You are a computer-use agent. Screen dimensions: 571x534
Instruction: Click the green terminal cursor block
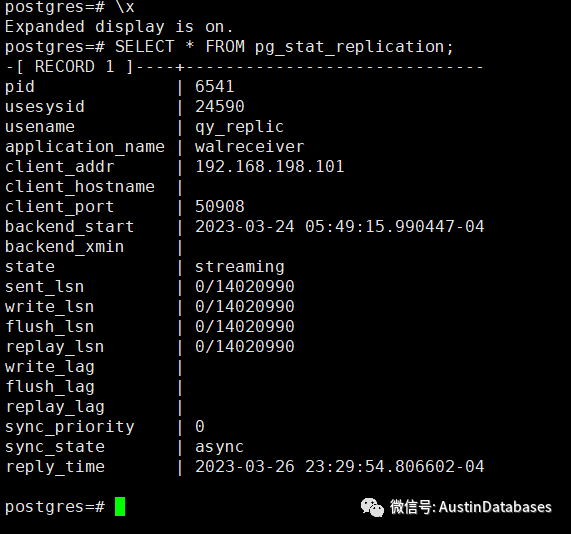[x=120, y=506]
